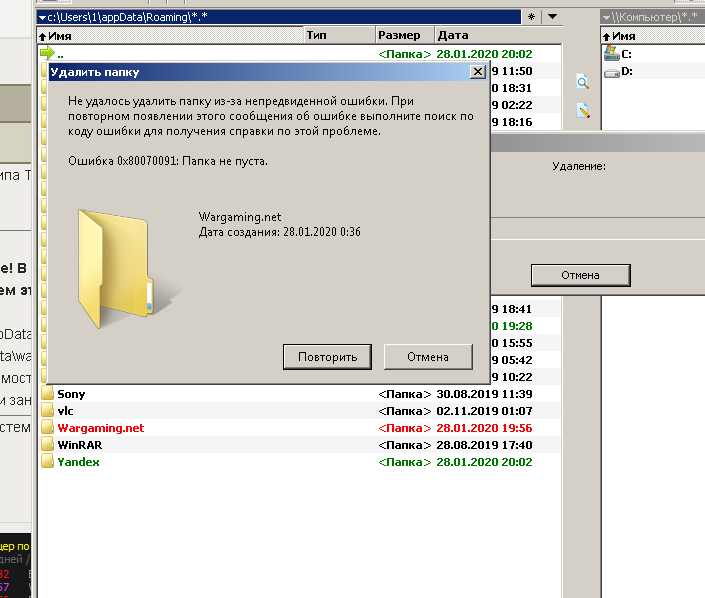Viewport: 705px width, 598px height.
Task: Click Повторить to retry deleting the folder
Action: (x=327, y=357)
